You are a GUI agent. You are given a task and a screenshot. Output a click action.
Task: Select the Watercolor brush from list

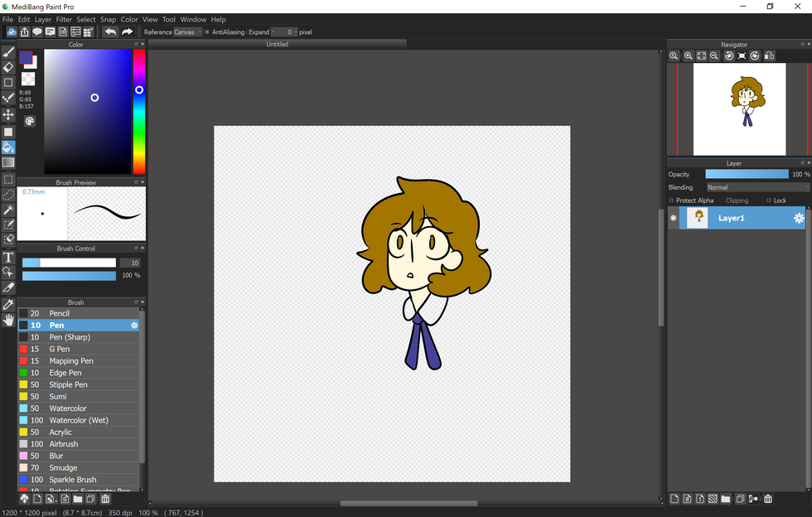click(67, 408)
